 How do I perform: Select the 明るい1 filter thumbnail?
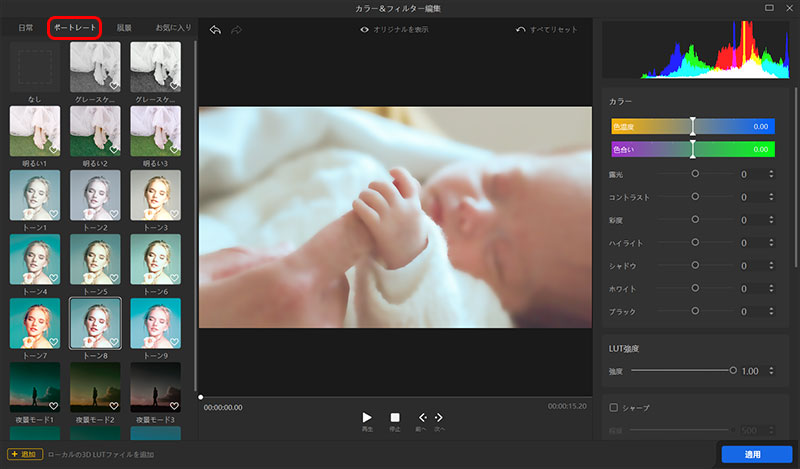pos(35,131)
